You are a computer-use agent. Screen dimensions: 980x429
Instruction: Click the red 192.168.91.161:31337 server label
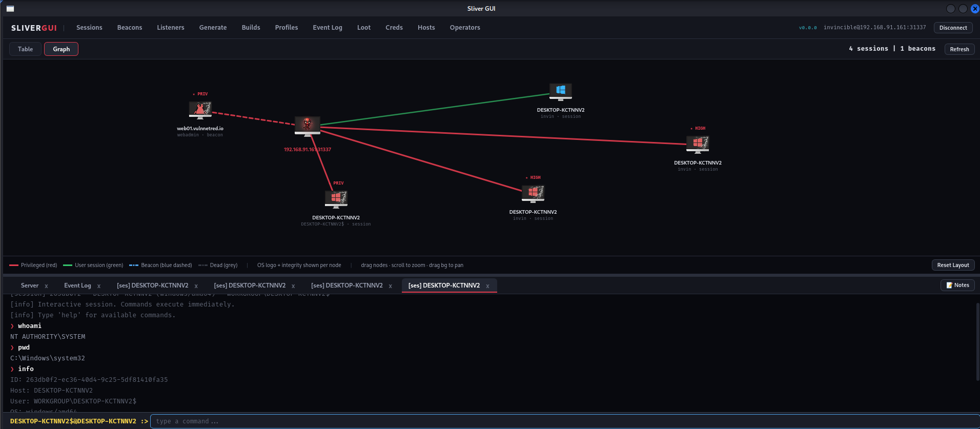(x=308, y=150)
